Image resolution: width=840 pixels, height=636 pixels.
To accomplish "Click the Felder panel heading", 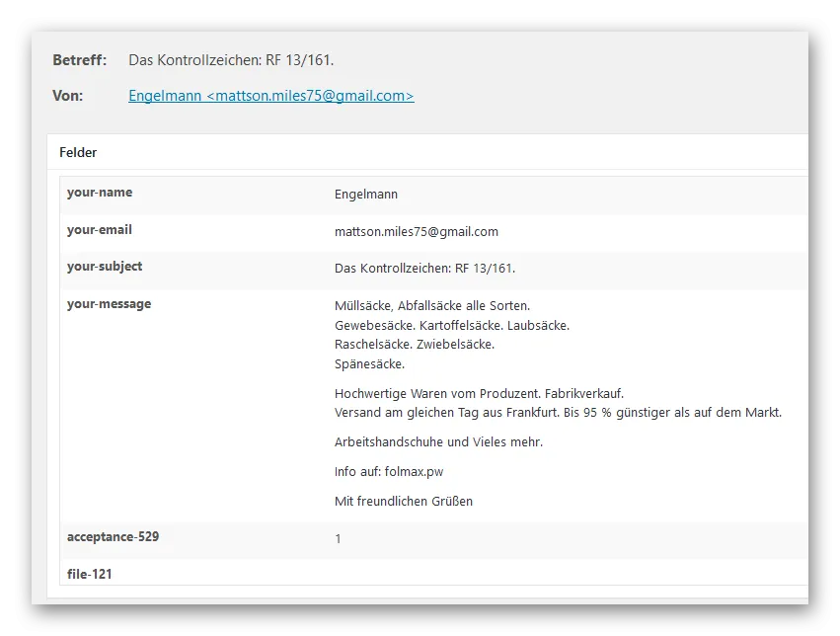I will [78, 153].
